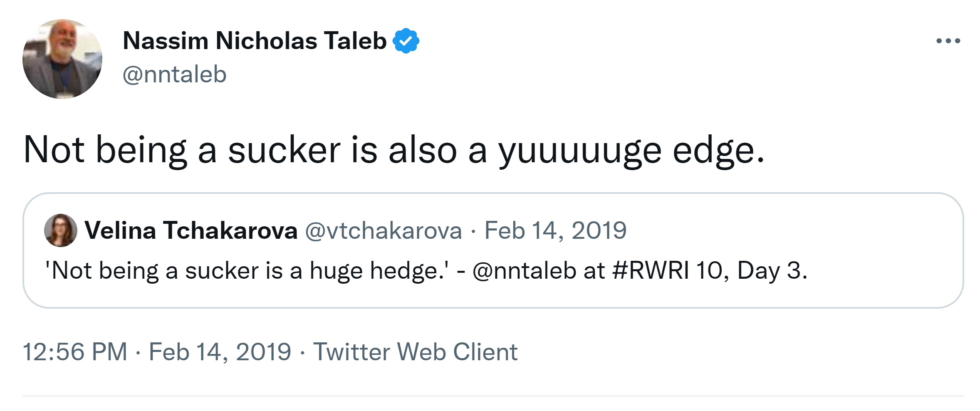
Task: Click the Nassim Nicholas Taleb display name
Action: point(255,41)
